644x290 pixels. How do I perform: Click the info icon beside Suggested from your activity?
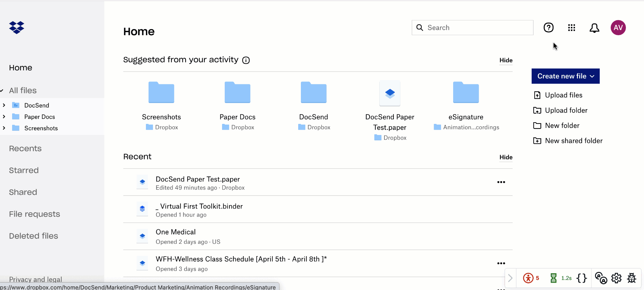[246, 60]
